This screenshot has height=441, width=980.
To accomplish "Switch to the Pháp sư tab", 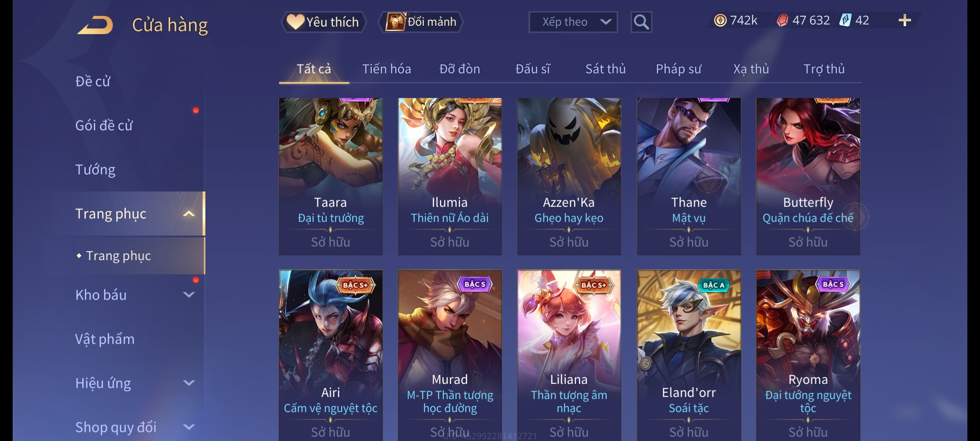I will (678, 69).
